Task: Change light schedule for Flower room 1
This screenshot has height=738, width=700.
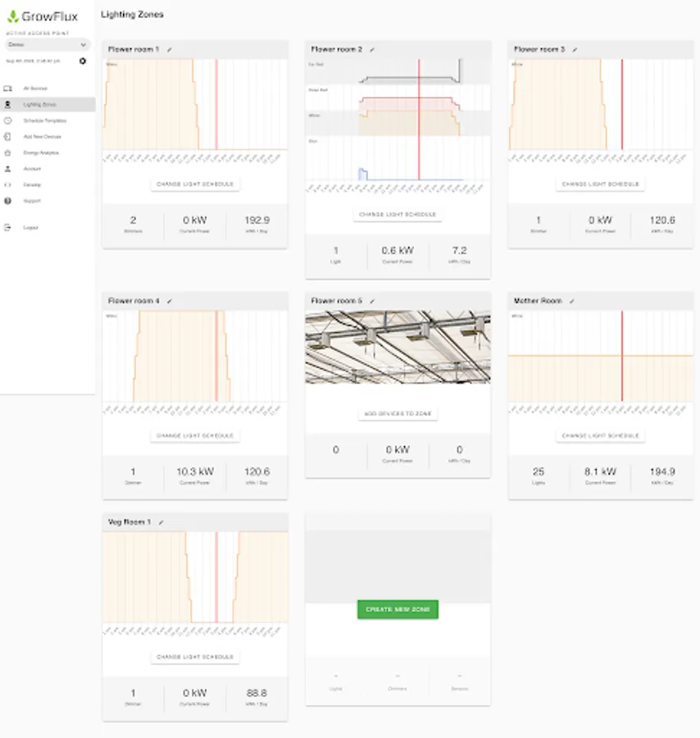Action: point(195,184)
